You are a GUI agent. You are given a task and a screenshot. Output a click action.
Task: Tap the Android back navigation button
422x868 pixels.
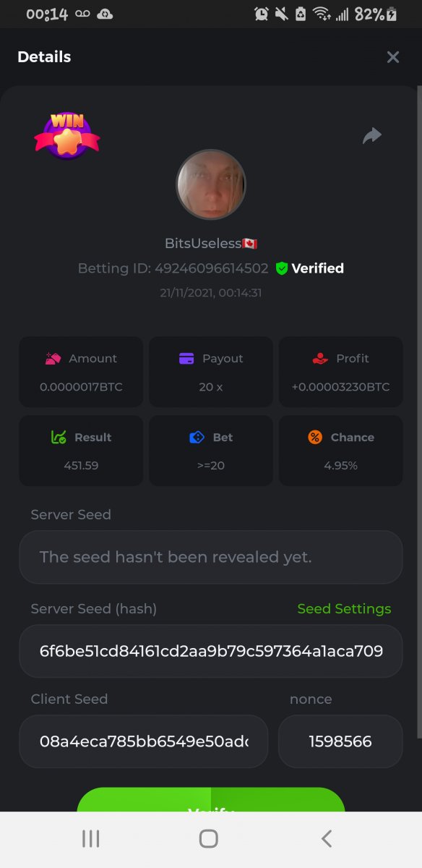(x=327, y=838)
